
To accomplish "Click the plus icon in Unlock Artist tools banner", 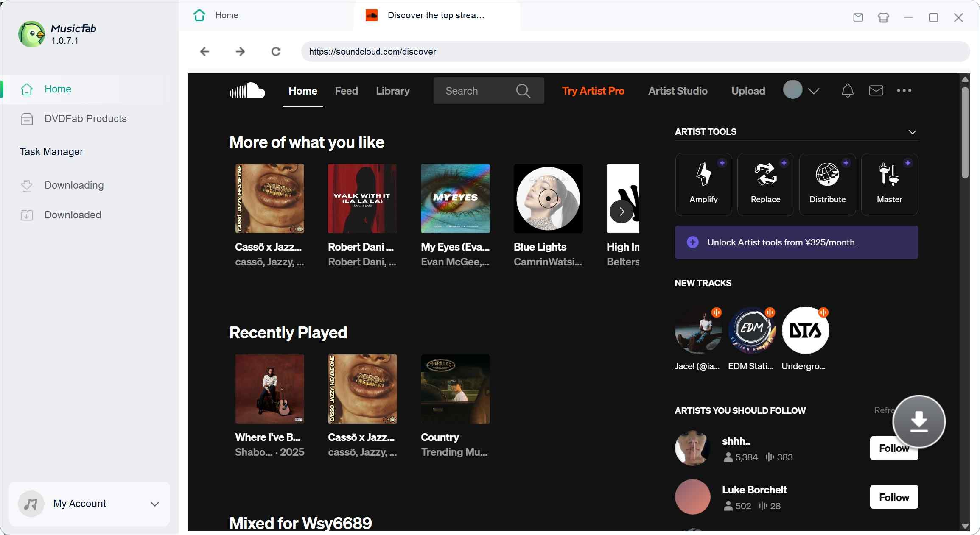I will [692, 242].
